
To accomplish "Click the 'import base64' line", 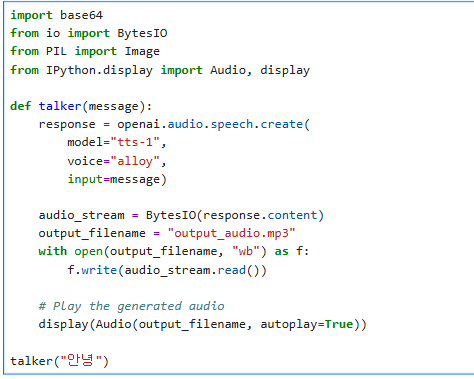I will pyautogui.click(x=56, y=15).
